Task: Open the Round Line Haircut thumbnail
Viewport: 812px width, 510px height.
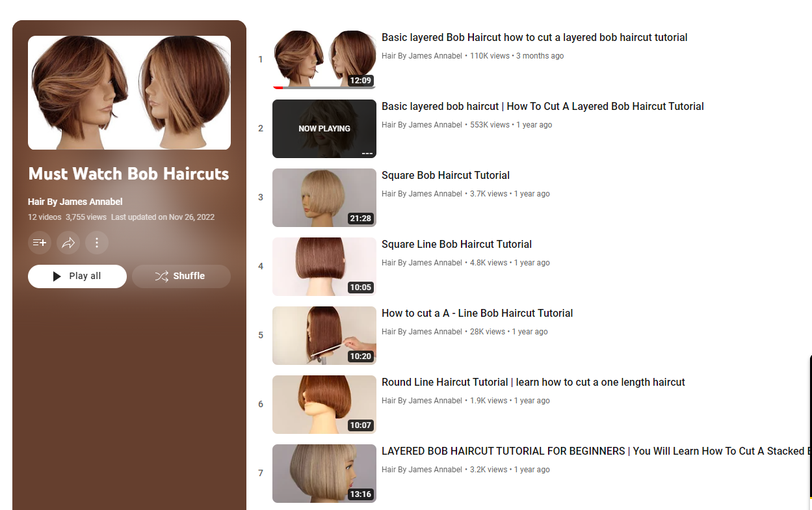Action: click(x=324, y=404)
